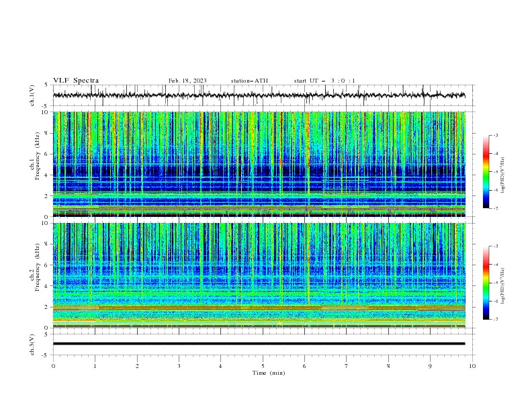Click the "4" kHz tick of ch.2 spectrogram
The height and width of the screenshot is (411, 532).
[48, 286]
